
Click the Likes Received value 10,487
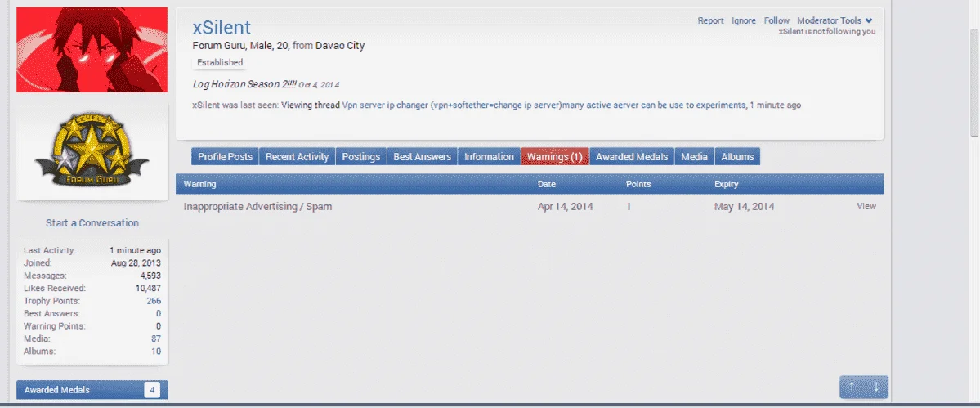click(x=147, y=288)
